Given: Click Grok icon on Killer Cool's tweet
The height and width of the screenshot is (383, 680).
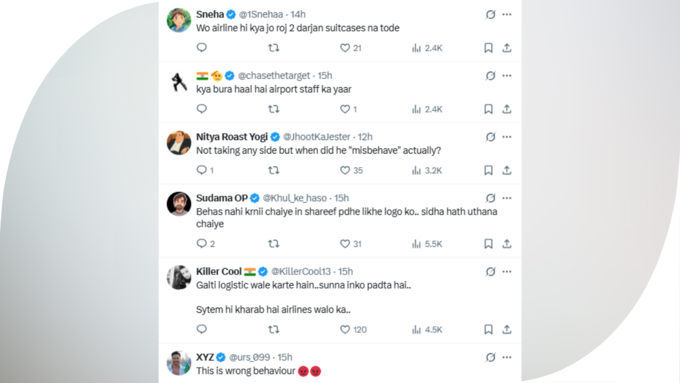Looking at the screenshot, I should 490,272.
